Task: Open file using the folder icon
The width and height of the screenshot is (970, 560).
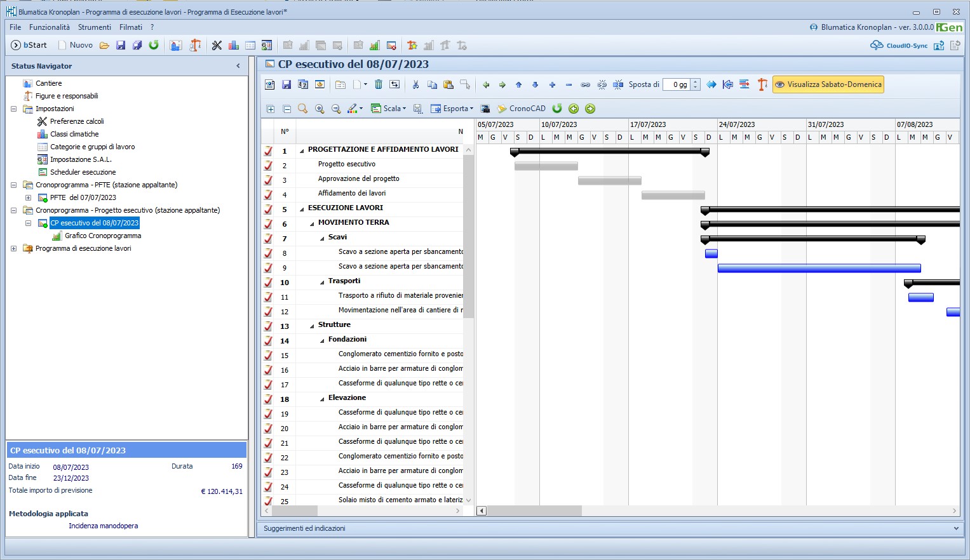Action: 104,45
